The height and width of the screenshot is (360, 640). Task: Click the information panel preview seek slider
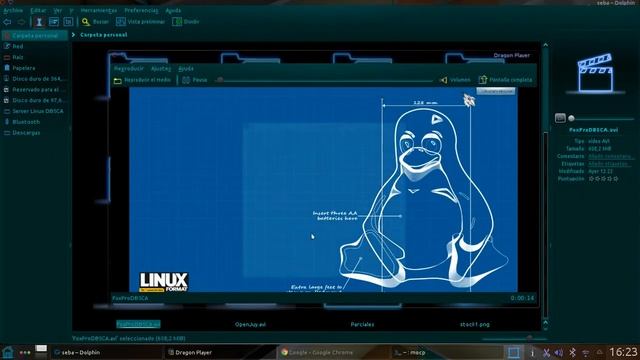pos(602,119)
